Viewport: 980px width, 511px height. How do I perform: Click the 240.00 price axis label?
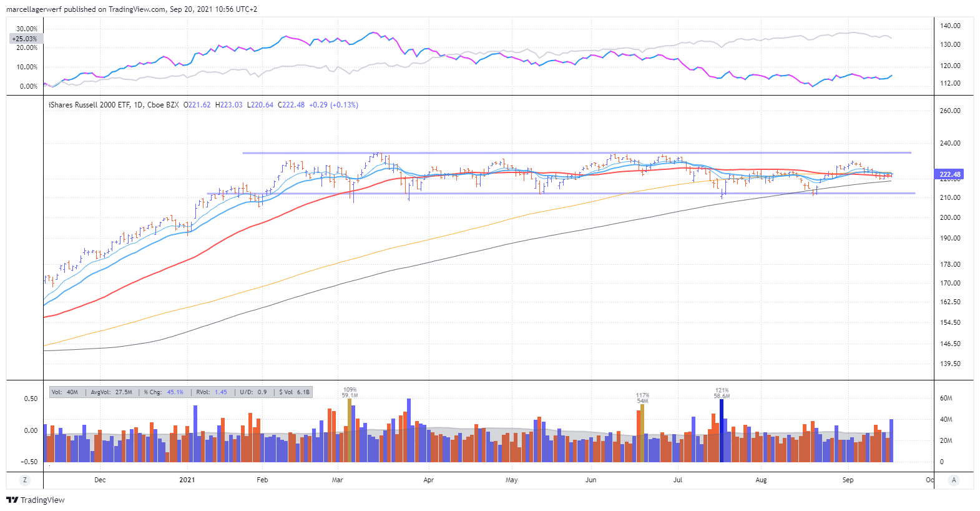pyautogui.click(x=950, y=143)
